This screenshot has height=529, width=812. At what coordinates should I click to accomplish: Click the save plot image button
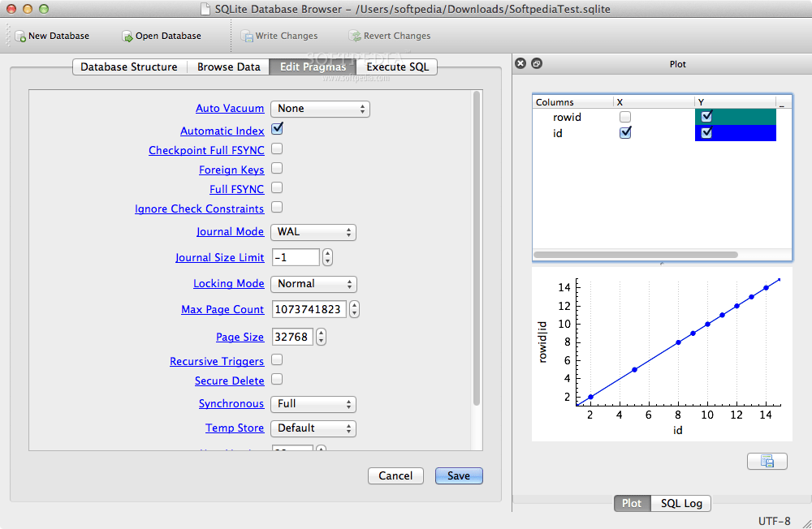click(767, 461)
